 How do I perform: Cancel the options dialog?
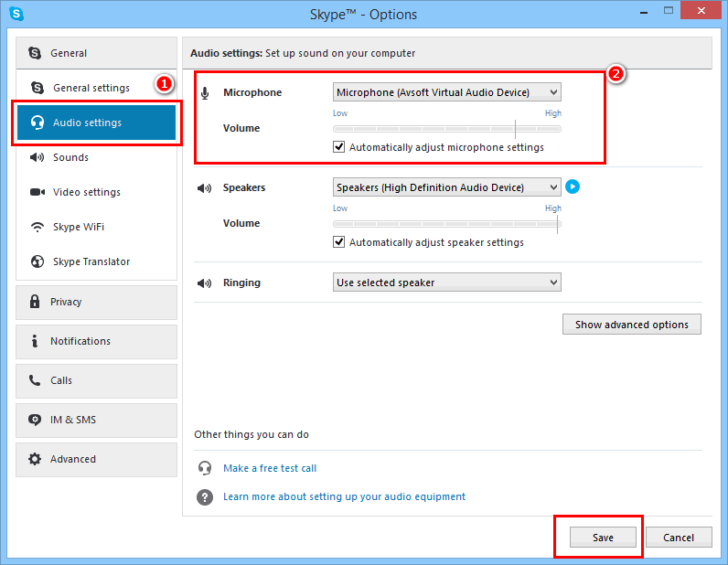point(679,538)
